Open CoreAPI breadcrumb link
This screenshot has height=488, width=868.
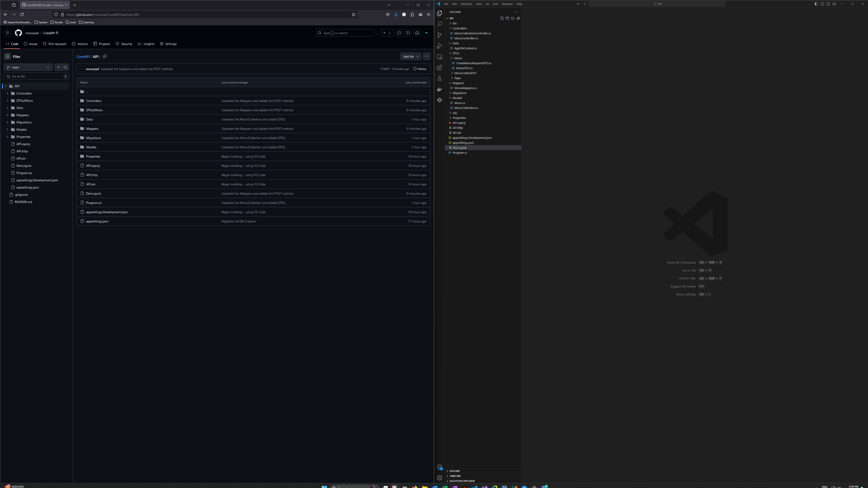pos(83,57)
